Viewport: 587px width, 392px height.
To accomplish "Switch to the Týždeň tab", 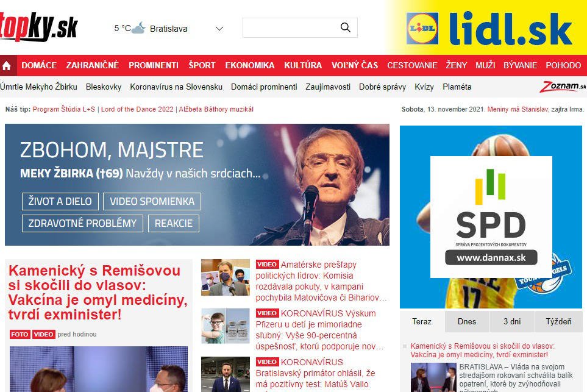I will pos(558,322).
